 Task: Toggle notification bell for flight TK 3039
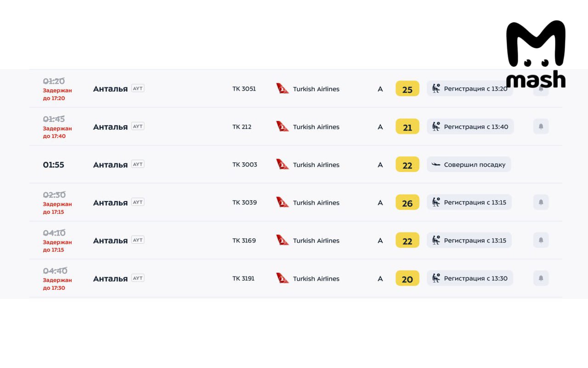coord(541,202)
